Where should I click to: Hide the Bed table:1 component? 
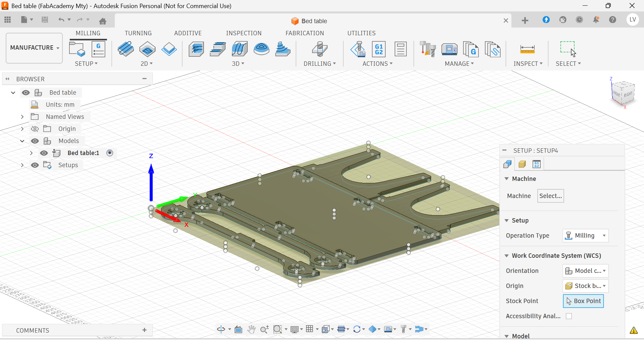coord(44,153)
